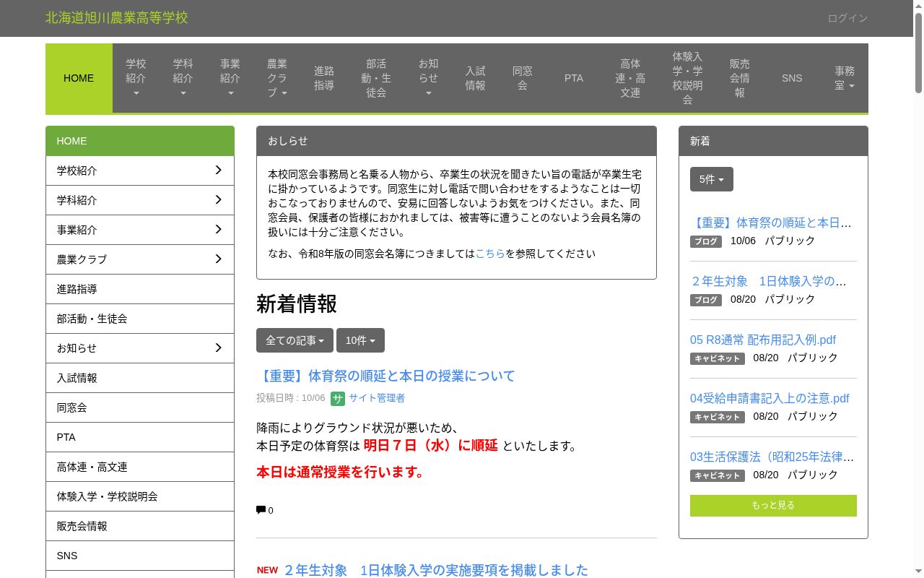Screen dimensions: 924x578
Task: Click the comment bubble icon under the post
Action: coord(261,510)
